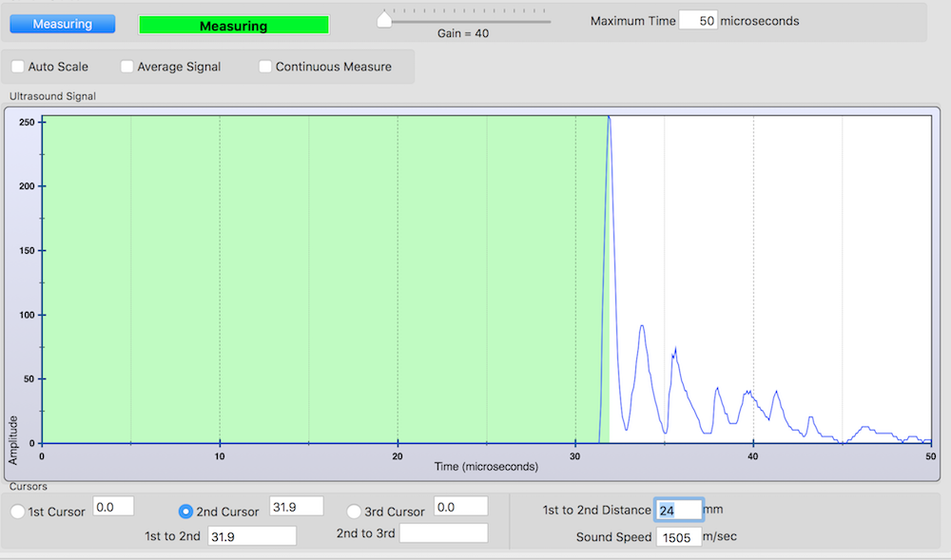This screenshot has height=560, width=951.
Task: Toggle the Average Signal checkbox
Action: 127,67
